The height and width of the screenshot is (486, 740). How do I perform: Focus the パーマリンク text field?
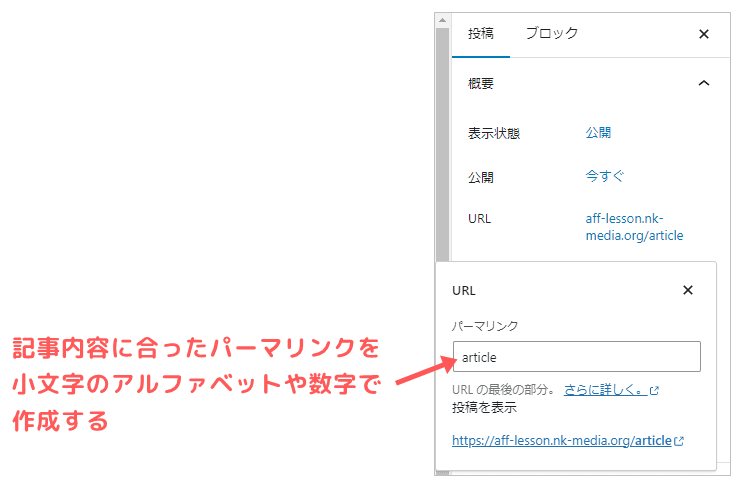tap(576, 357)
